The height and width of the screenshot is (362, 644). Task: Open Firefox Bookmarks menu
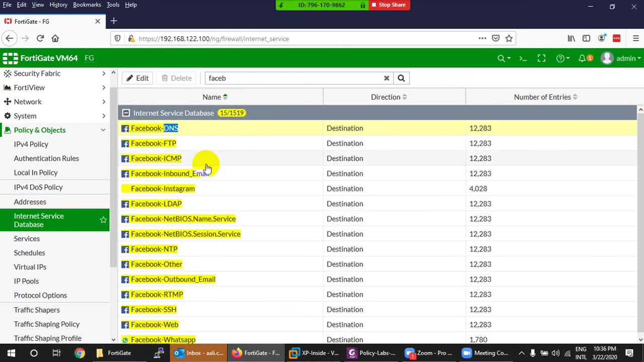click(87, 5)
